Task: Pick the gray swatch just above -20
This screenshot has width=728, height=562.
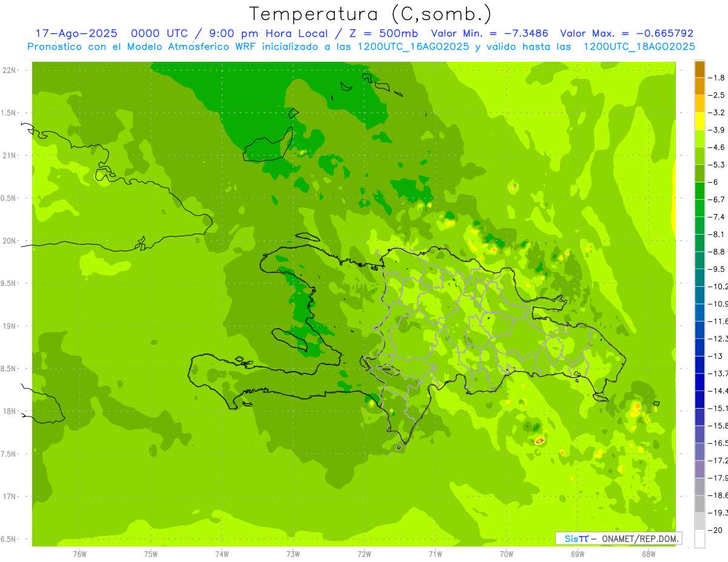Action: (x=699, y=521)
